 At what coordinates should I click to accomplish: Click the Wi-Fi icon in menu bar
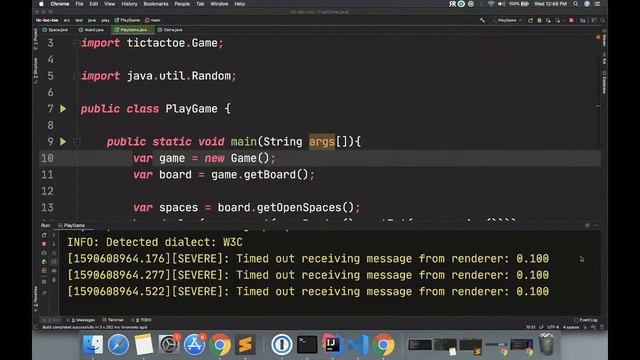pyautogui.click(x=491, y=4)
